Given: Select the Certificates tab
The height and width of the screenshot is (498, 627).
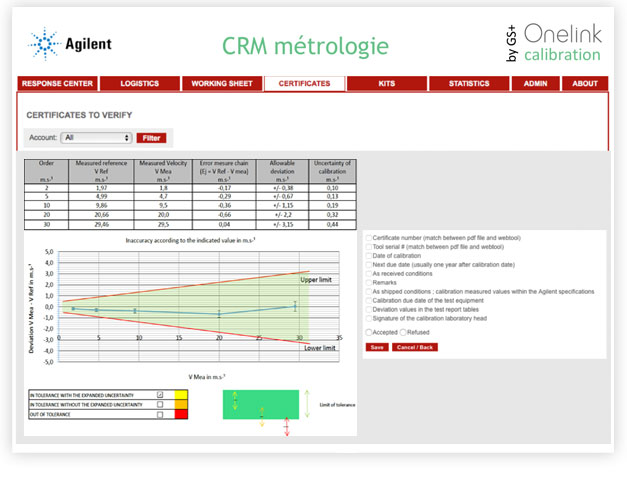Looking at the screenshot, I should pos(304,84).
